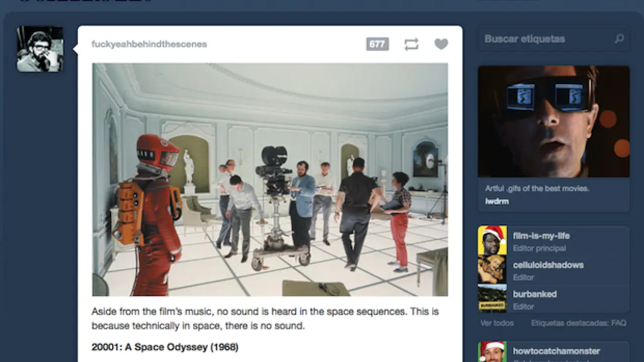Open the featured gif of man with glasses
Screen dimensions: 644x362
pyautogui.click(x=553, y=121)
